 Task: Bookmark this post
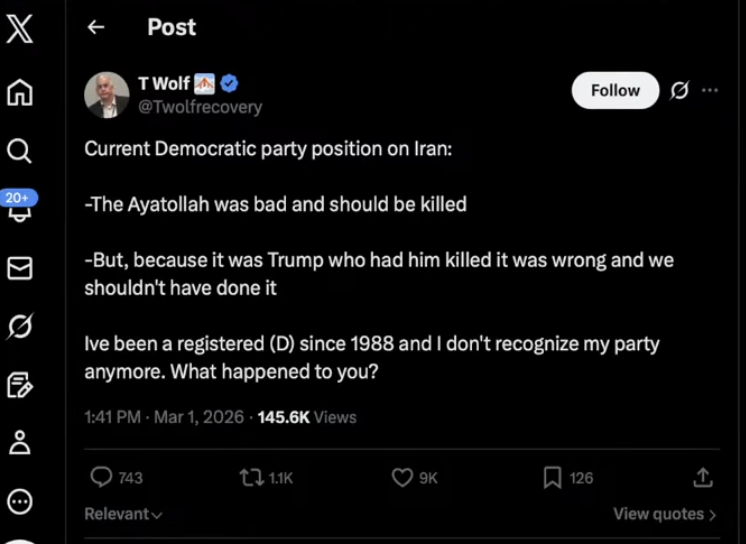coord(552,478)
